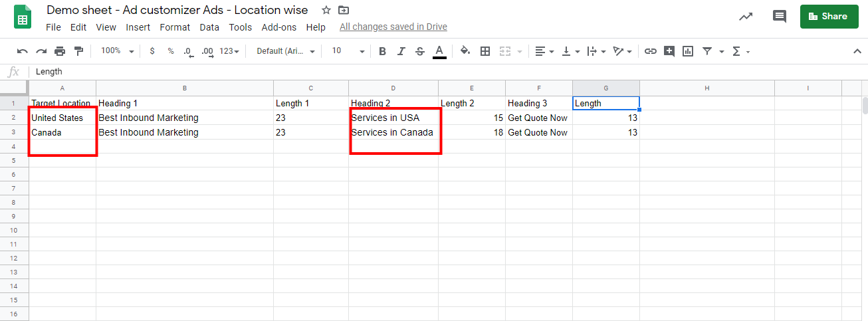Select cell Services in Canada
The width and height of the screenshot is (868, 321).
click(x=393, y=132)
